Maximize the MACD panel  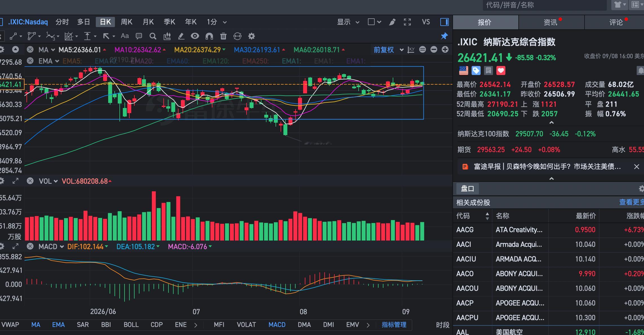point(15,246)
